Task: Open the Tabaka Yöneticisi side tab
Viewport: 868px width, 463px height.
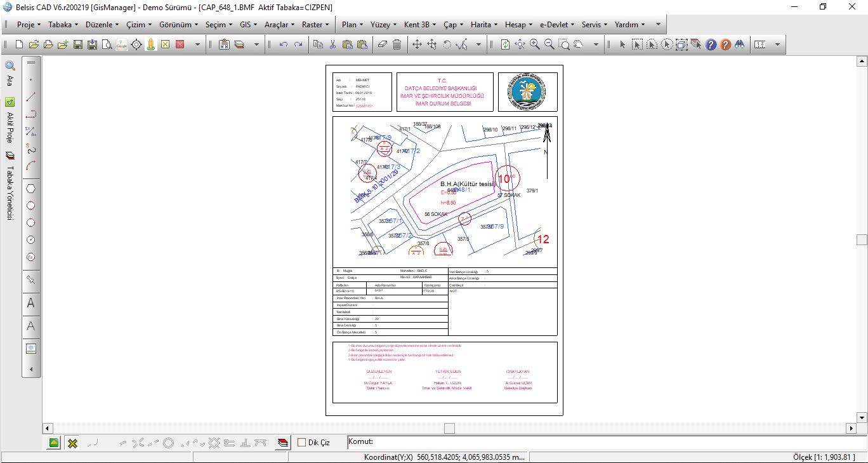Action: (x=10, y=185)
